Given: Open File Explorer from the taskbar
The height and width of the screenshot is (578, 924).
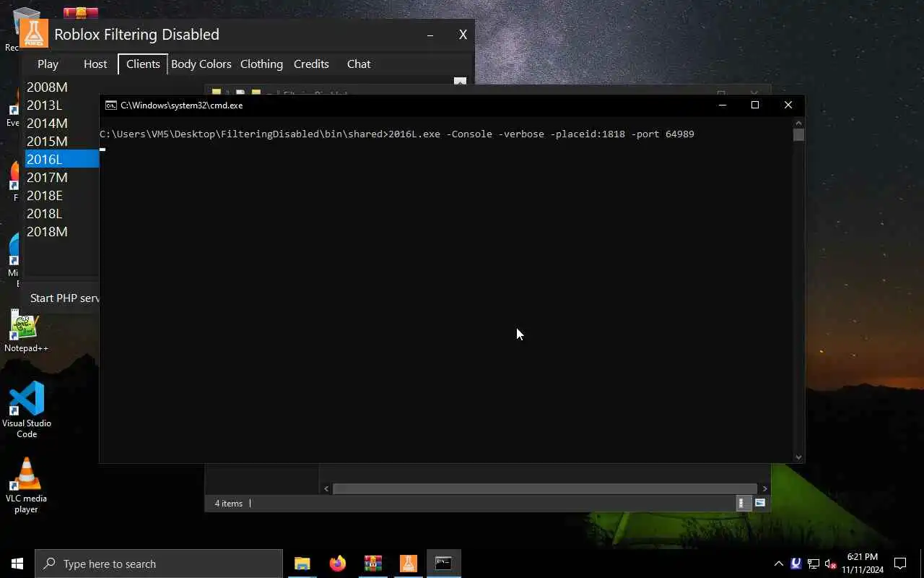Looking at the screenshot, I should pyautogui.click(x=302, y=564).
